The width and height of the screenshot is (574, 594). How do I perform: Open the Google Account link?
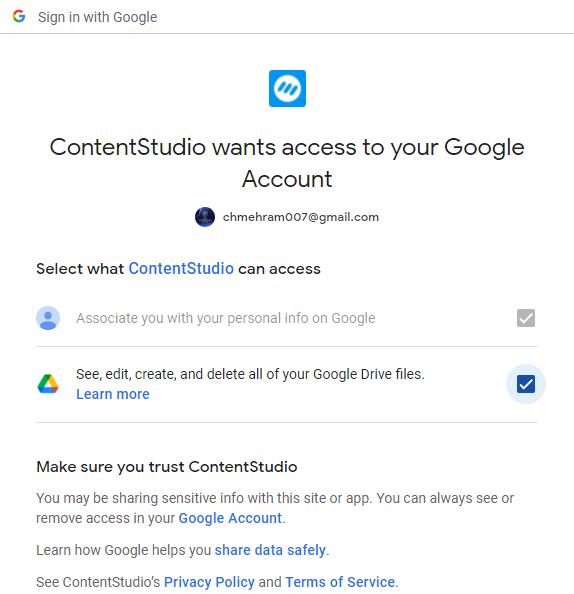[230, 518]
